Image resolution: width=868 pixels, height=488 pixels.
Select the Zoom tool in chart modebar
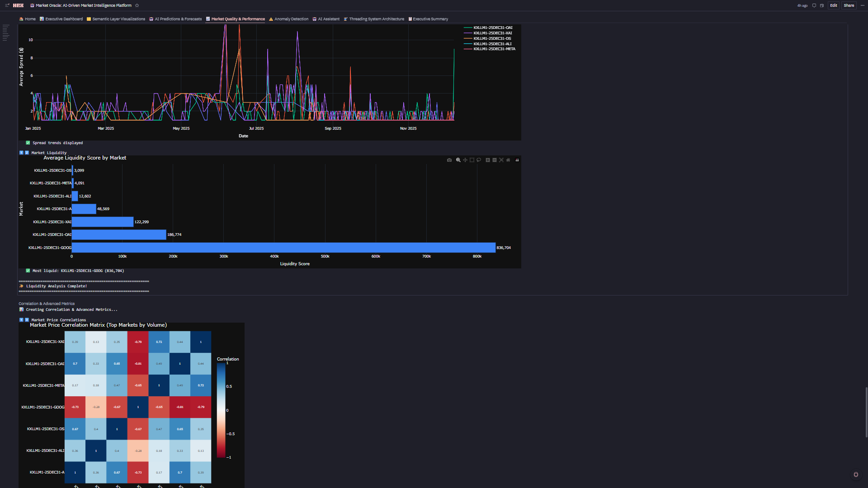(x=458, y=160)
